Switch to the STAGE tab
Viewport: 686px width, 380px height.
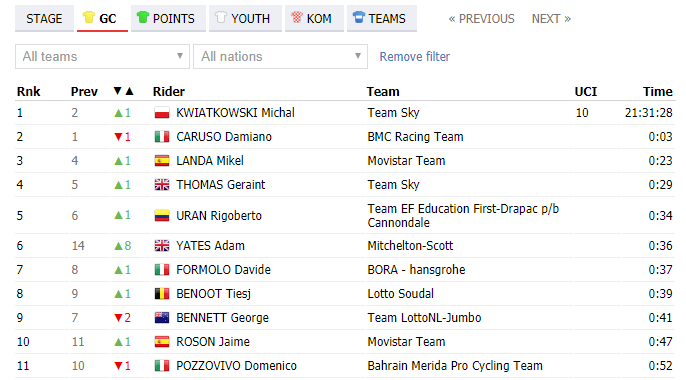(x=44, y=18)
